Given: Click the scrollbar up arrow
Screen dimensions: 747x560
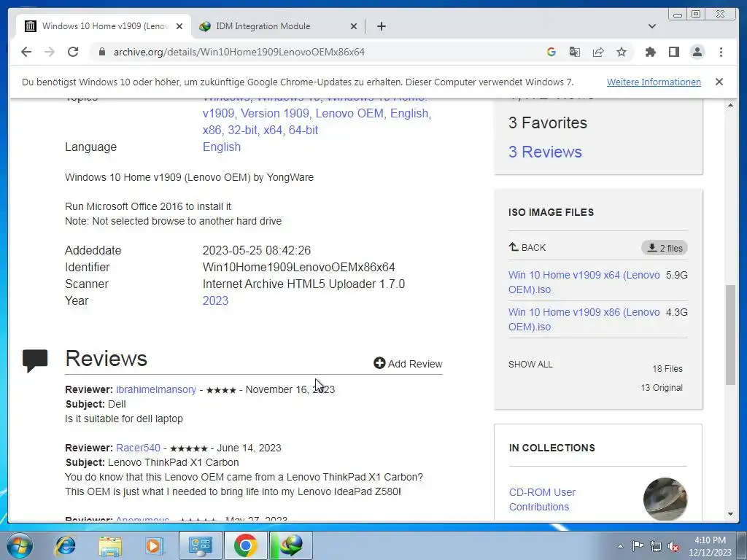Looking at the screenshot, I should click(730, 105).
